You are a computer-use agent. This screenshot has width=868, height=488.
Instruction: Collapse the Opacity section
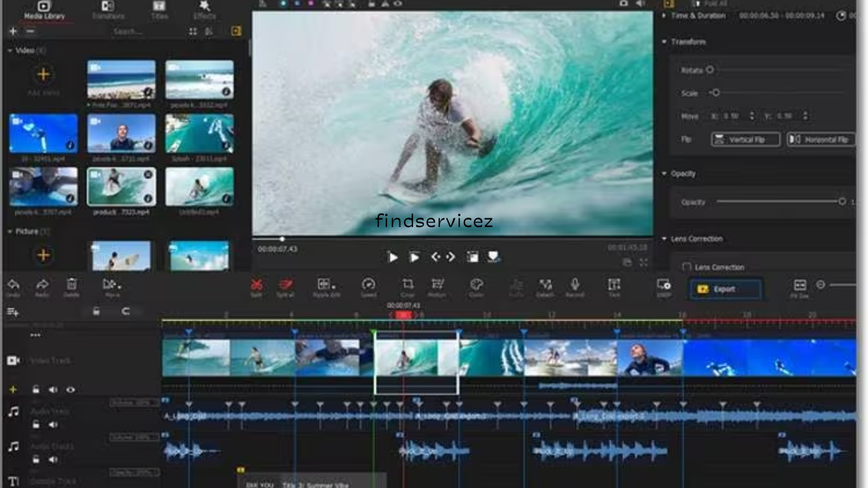point(663,174)
